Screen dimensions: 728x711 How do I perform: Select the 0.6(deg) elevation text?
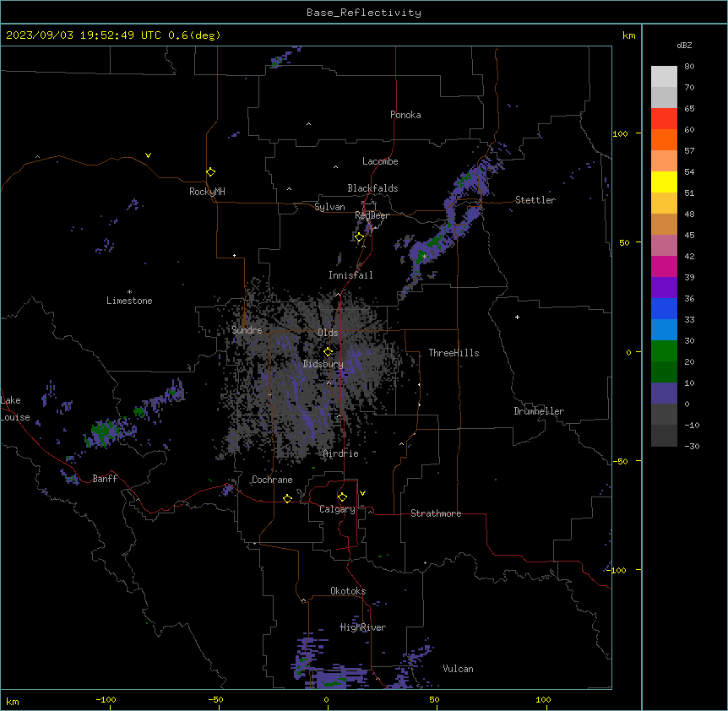[194, 35]
